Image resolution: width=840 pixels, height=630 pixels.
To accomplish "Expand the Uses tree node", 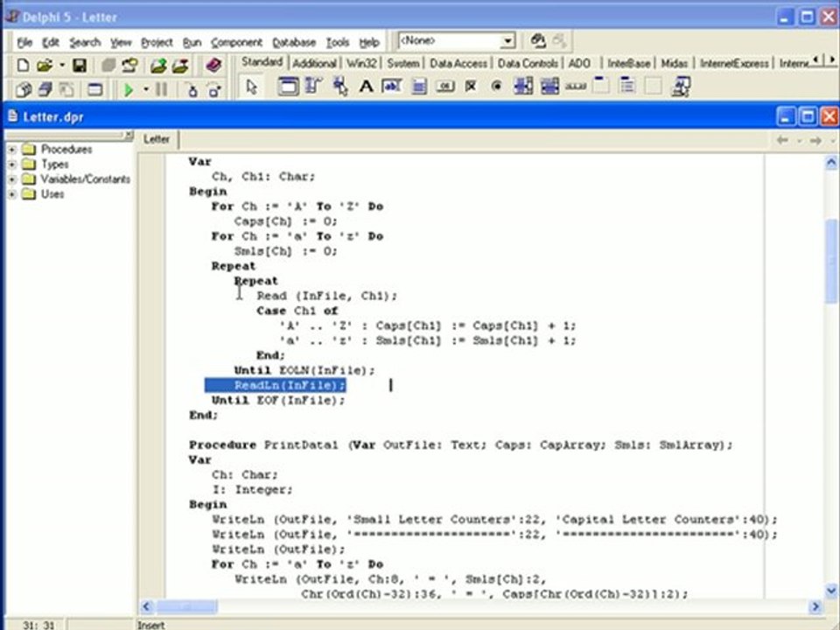I will 11,194.
